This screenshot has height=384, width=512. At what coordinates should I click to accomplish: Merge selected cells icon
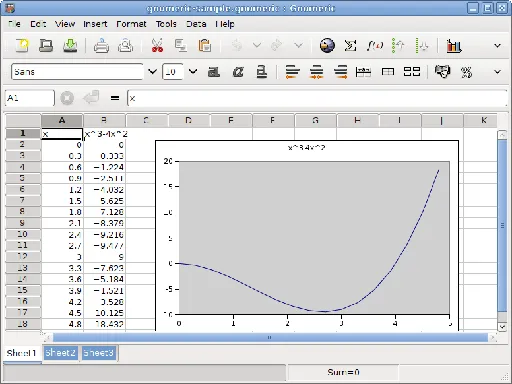pos(388,72)
